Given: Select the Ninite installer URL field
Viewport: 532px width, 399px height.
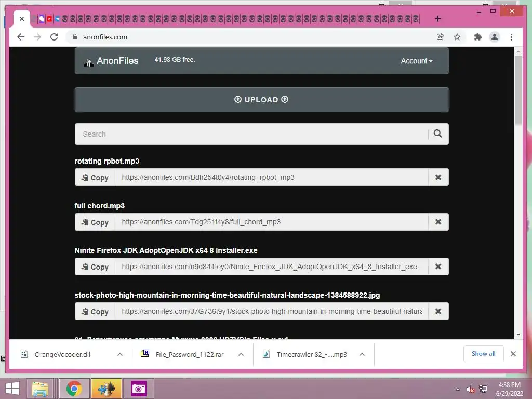Looking at the screenshot, I should tap(271, 267).
